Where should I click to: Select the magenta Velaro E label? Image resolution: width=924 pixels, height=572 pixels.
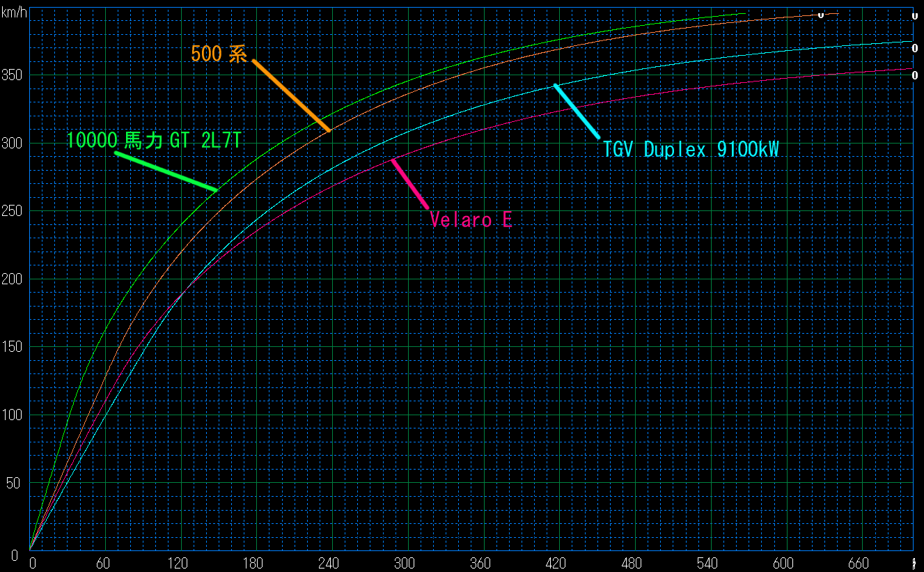pos(471,220)
